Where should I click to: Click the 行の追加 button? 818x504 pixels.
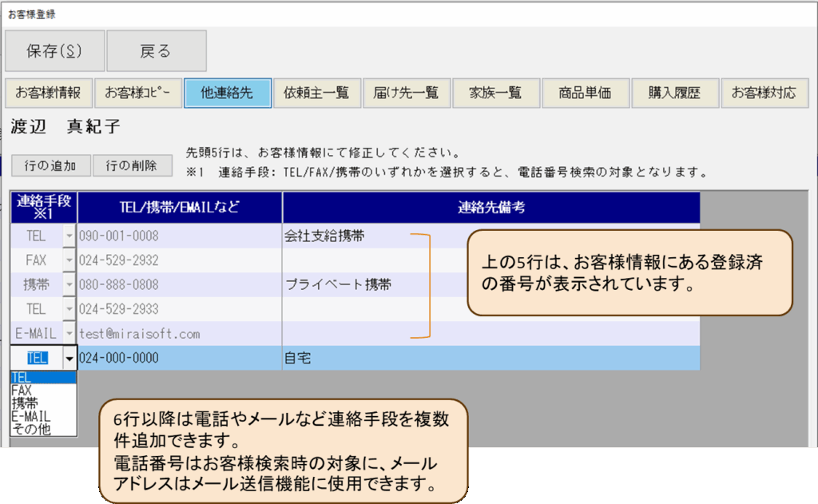click(x=50, y=165)
